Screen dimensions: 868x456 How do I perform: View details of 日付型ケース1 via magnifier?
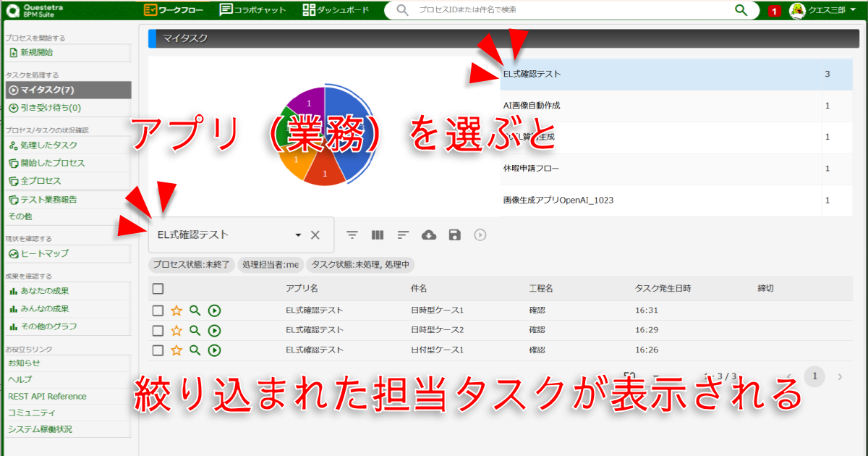click(195, 350)
